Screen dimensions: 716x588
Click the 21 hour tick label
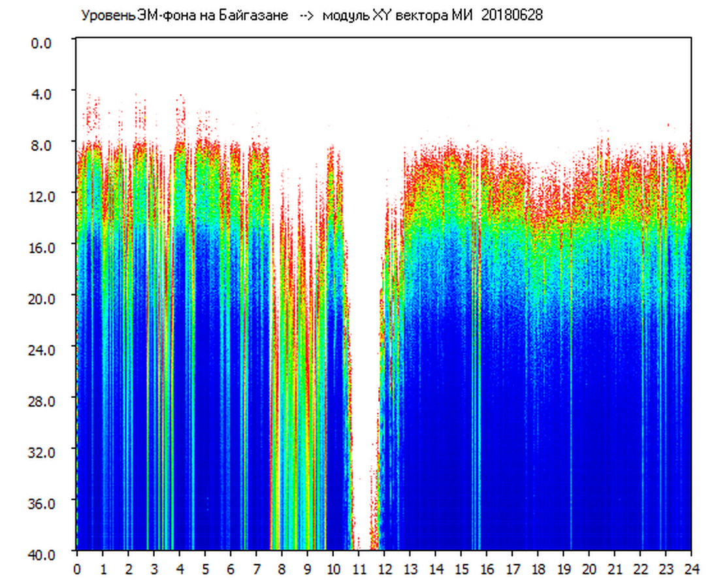[614, 569]
